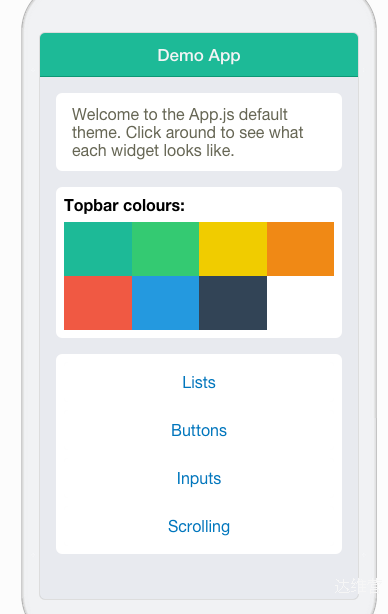
Task: Click the empty white slot beside navy swatch
Action: pos(300,303)
